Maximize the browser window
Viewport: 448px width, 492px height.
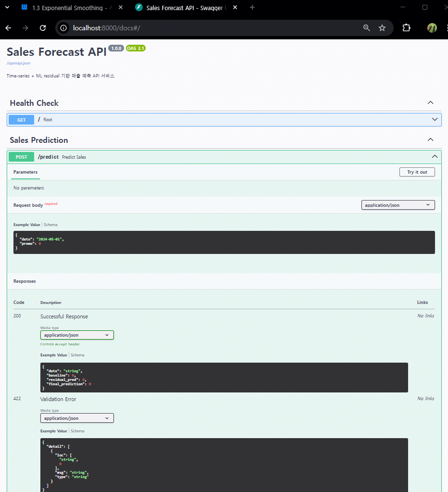[425, 7]
